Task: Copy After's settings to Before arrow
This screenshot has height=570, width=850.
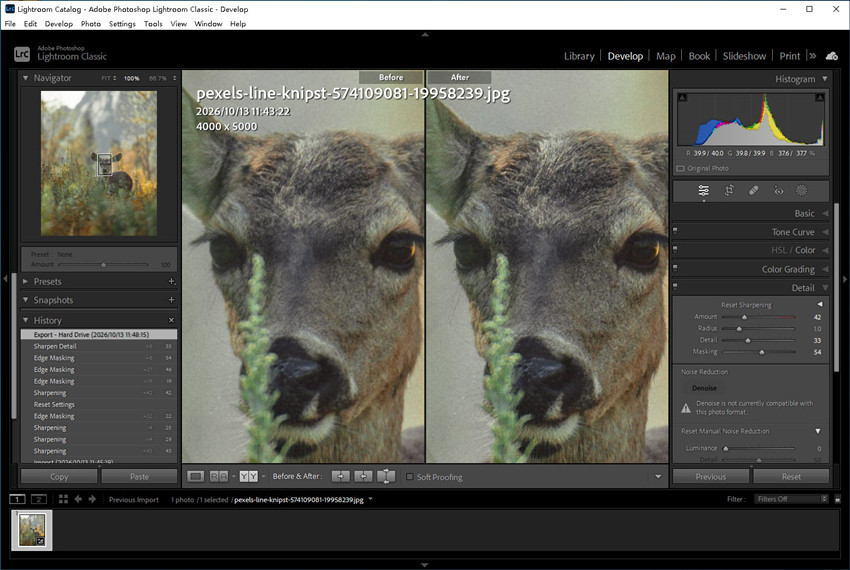Action: coord(363,476)
